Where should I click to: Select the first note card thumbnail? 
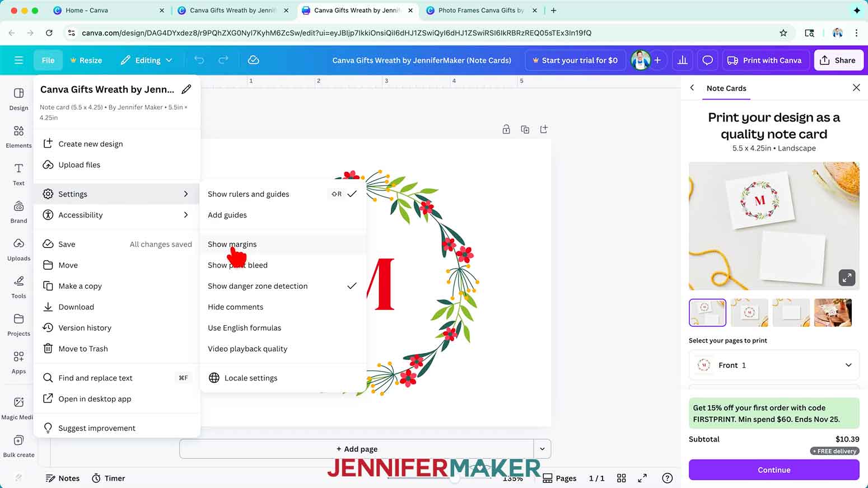pyautogui.click(x=707, y=313)
